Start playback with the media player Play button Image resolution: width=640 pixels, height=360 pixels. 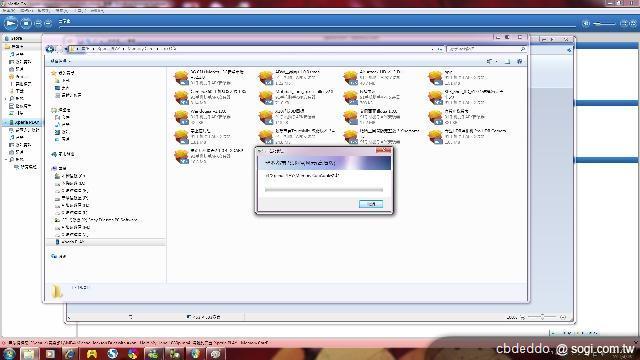pos(11,23)
